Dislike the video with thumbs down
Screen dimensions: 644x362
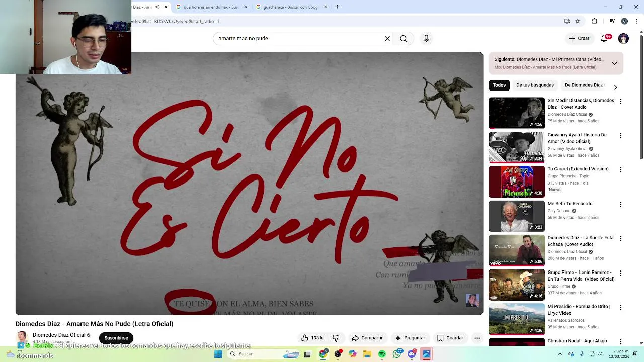pyautogui.click(x=336, y=338)
